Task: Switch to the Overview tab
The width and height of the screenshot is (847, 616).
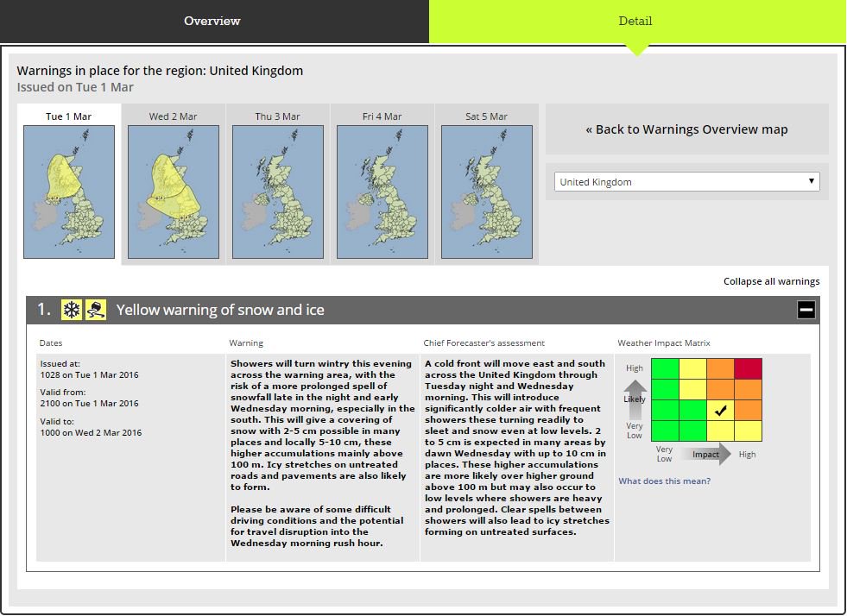Action: click(x=214, y=22)
